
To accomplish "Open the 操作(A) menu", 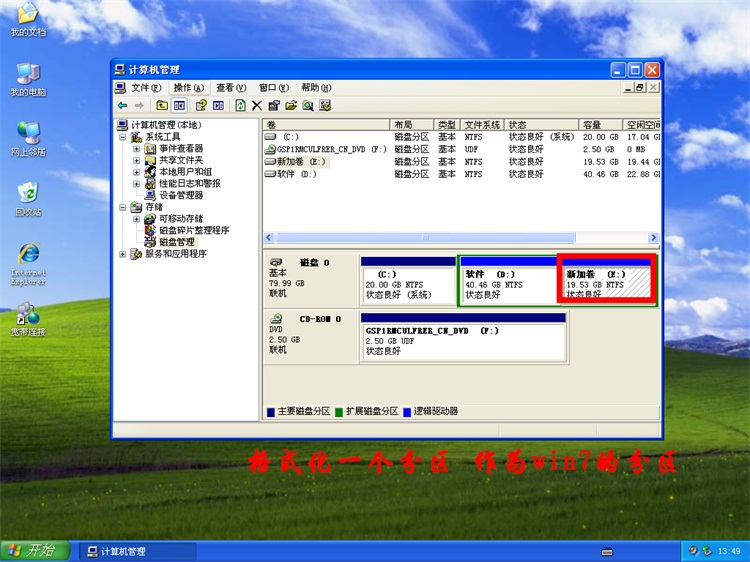I will point(189,88).
